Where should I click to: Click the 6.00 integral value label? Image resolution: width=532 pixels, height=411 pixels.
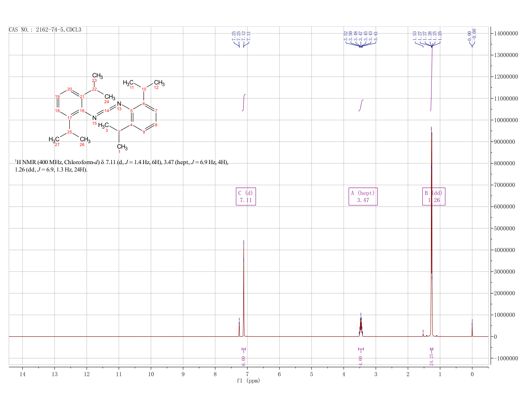click(243, 361)
